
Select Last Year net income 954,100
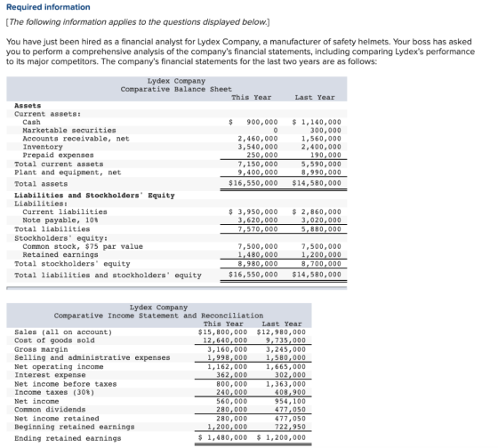pyautogui.click(x=290, y=401)
